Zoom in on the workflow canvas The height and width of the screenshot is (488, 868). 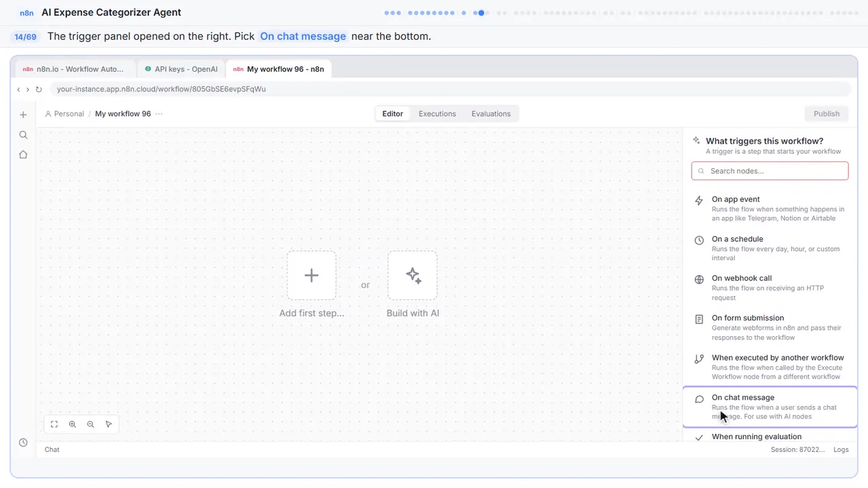tap(73, 424)
